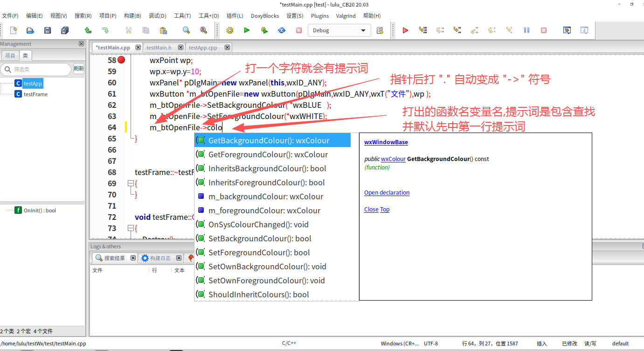
Task: Choose GetBackgroundColour() completion suggestion
Action: tap(272, 140)
